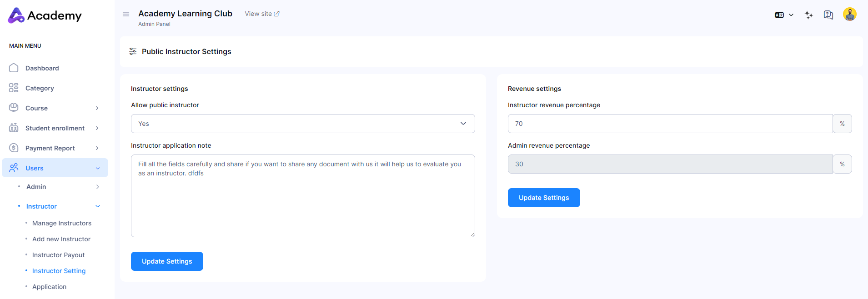868x299 pixels.
Task: Open the Allow public instructor dropdown
Action: pyautogui.click(x=302, y=124)
